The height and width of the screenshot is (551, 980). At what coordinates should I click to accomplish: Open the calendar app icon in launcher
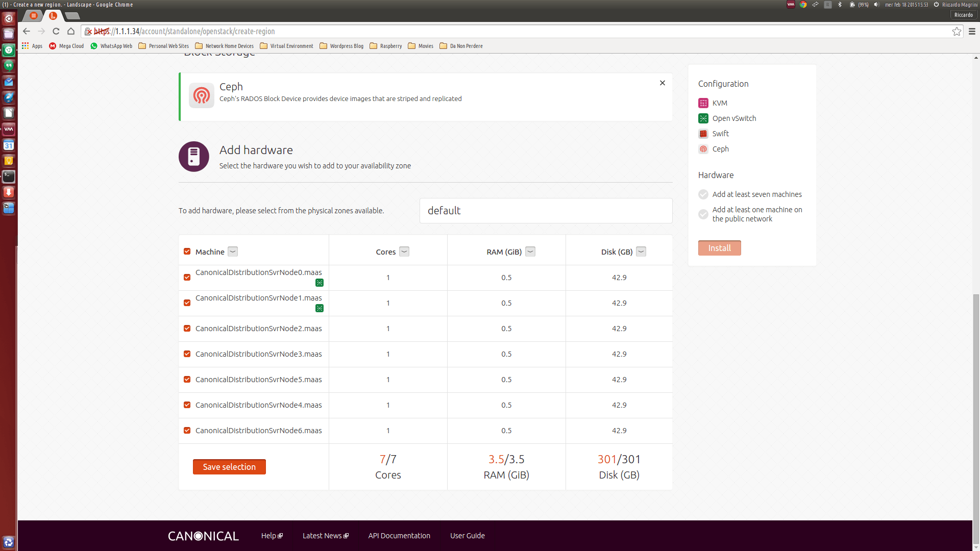tap(9, 145)
